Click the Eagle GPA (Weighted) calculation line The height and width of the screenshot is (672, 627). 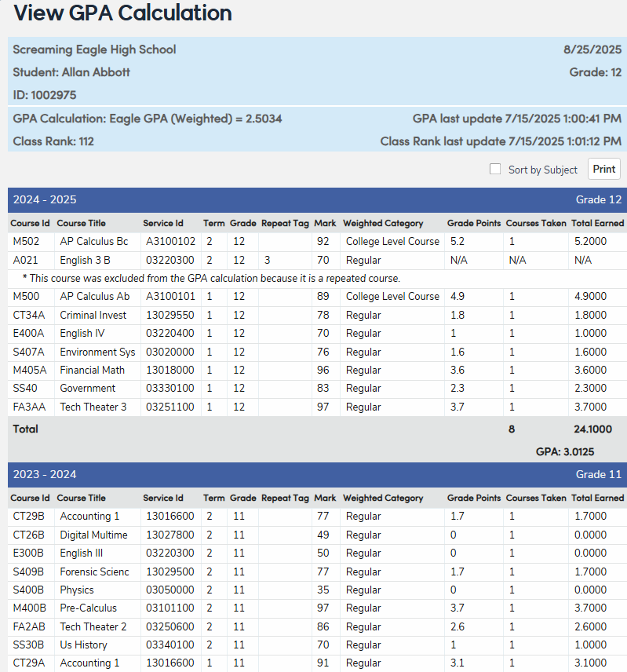coord(148,119)
